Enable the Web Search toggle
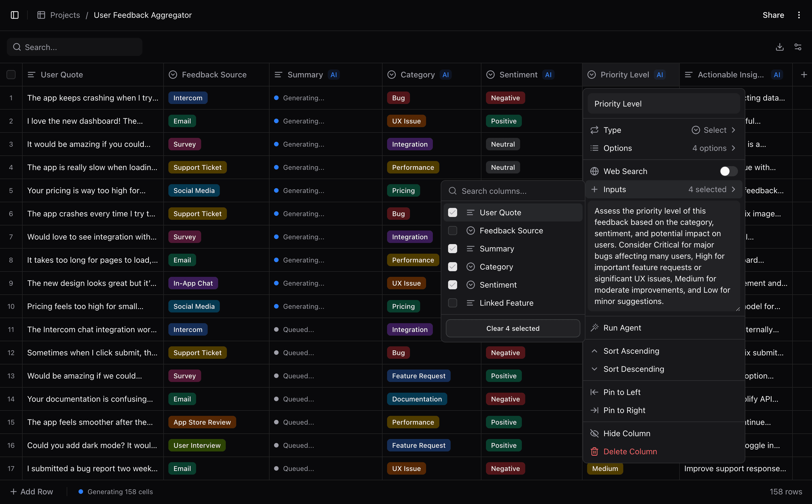Image resolution: width=812 pixels, height=504 pixels. [x=728, y=171]
